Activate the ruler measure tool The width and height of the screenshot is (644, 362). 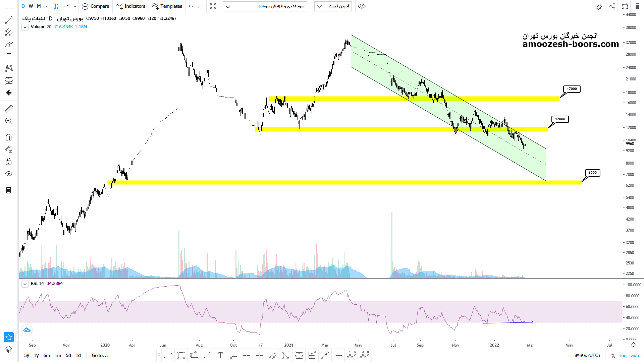click(9, 109)
